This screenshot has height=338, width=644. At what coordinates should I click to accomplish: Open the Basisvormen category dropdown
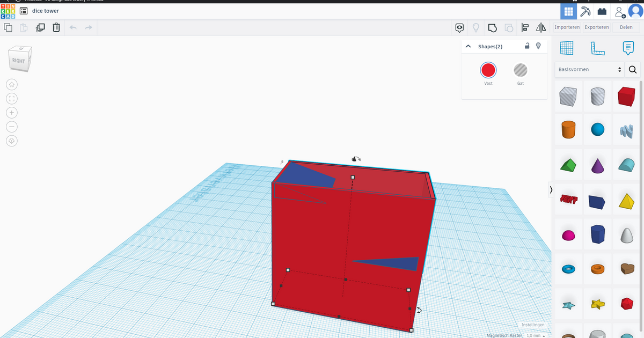[589, 69]
